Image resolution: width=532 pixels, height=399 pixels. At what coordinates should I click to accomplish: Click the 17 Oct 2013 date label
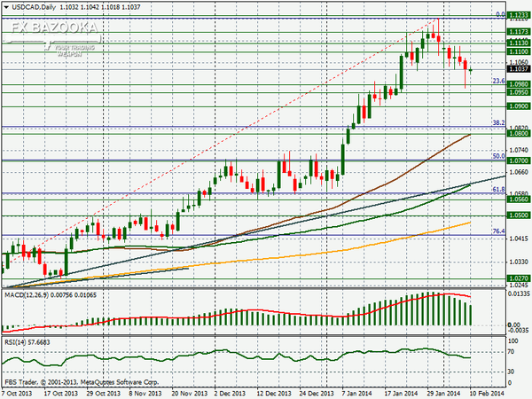[61, 394]
